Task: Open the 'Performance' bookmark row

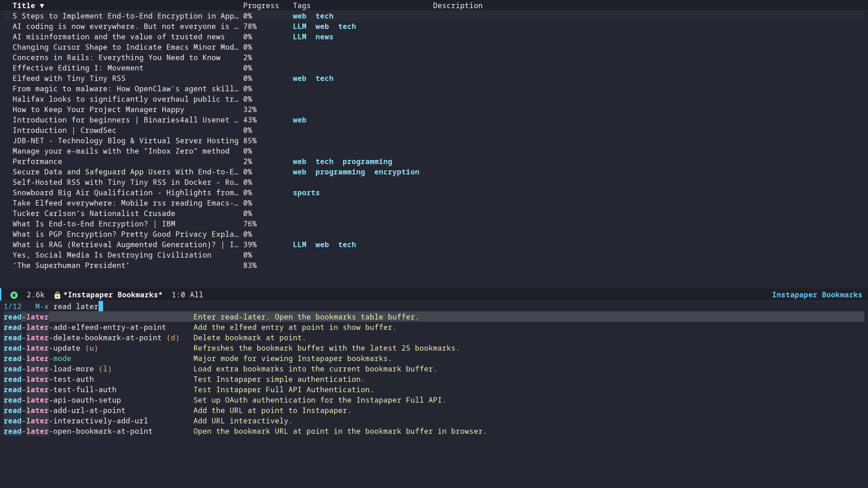Action: (x=38, y=162)
